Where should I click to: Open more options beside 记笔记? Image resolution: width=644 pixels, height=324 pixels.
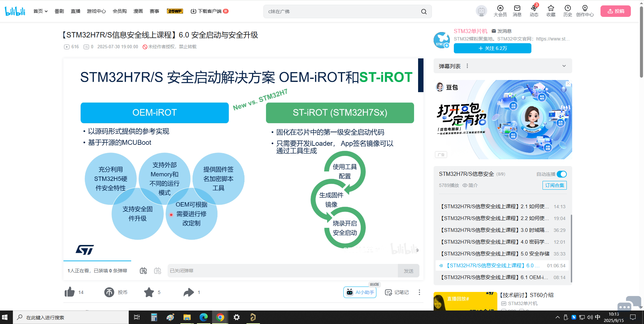(419, 292)
